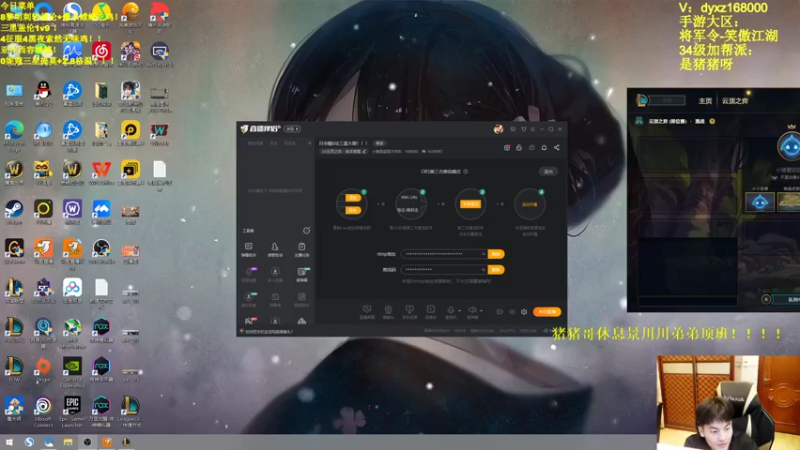Screen dimensions: 800x450
Task: Click the orange copy button beside stream key
Action: coord(496,269)
